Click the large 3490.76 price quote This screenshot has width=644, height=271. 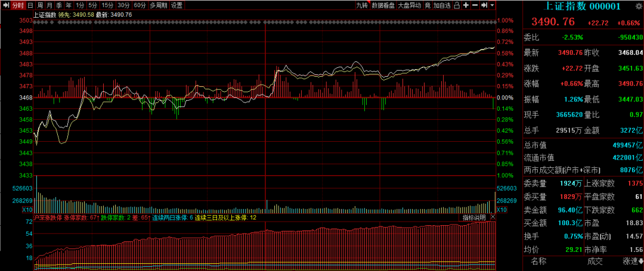coord(553,21)
